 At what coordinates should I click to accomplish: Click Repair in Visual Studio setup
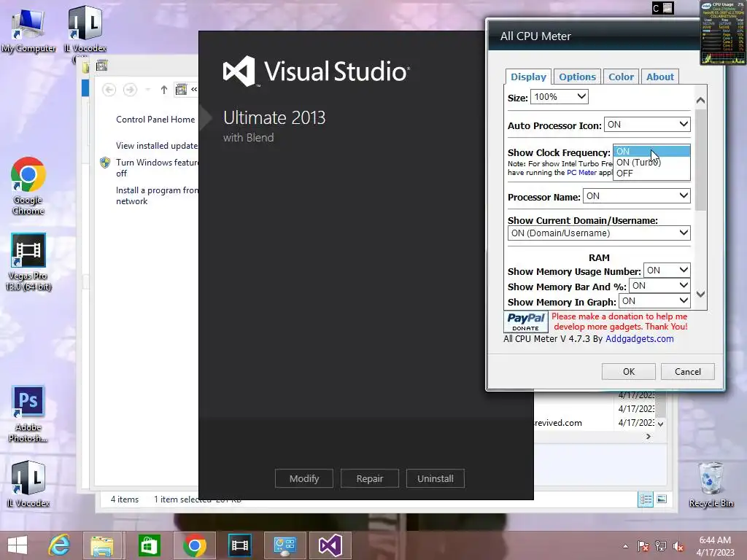pyautogui.click(x=370, y=478)
